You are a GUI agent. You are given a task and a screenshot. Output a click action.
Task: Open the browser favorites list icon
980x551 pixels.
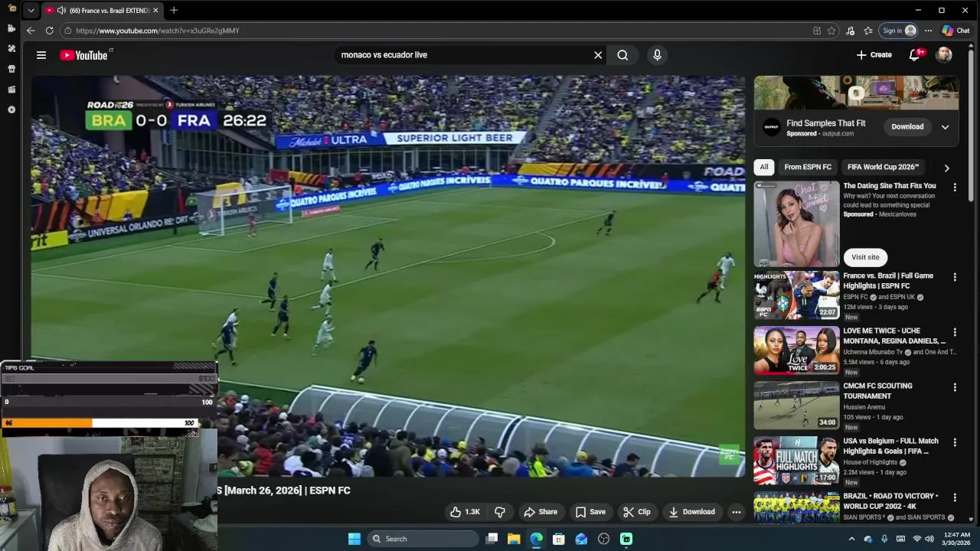click(x=868, y=31)
